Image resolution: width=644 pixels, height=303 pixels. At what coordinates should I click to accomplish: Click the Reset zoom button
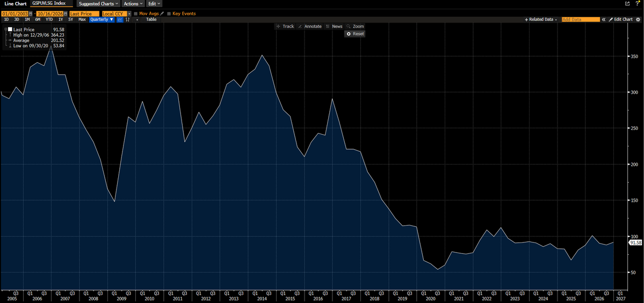click(x=355, y=34)
